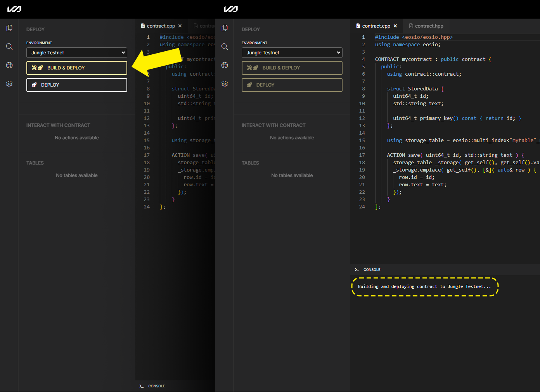Open Jungle Testnet environment dropdown in left panel
This screenshot has height=392, width=540.
tap(77, 52)
